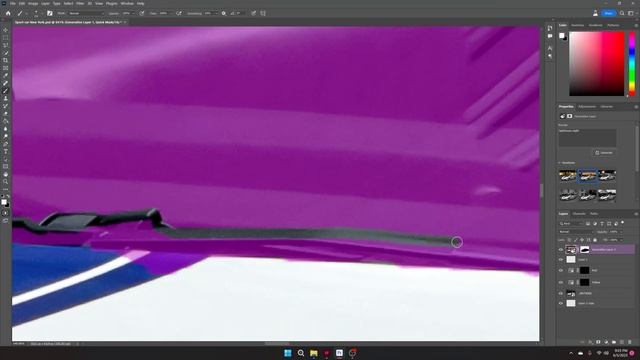Collapse the Variations section

[560, 163]
